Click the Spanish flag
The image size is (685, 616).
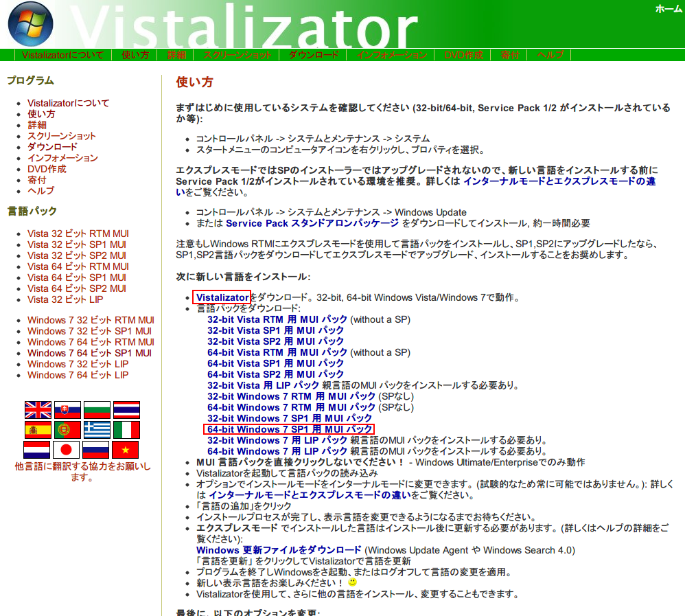point(38,430)
